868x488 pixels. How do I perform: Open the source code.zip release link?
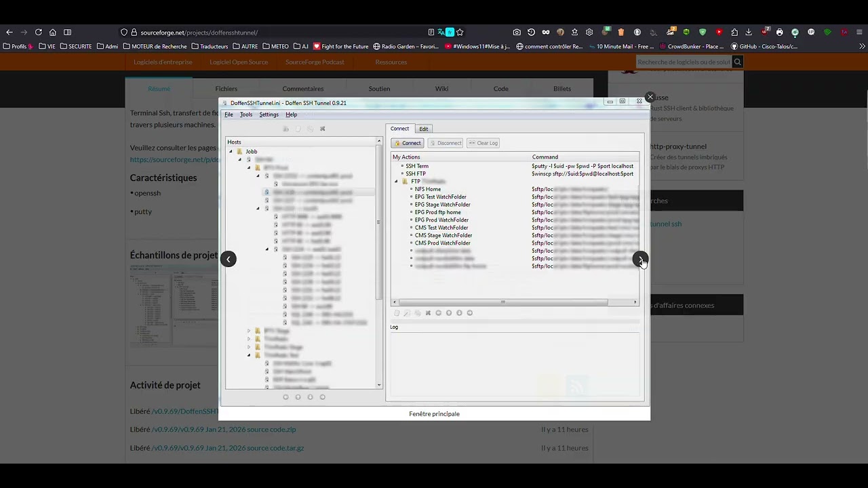coord(224,430)
